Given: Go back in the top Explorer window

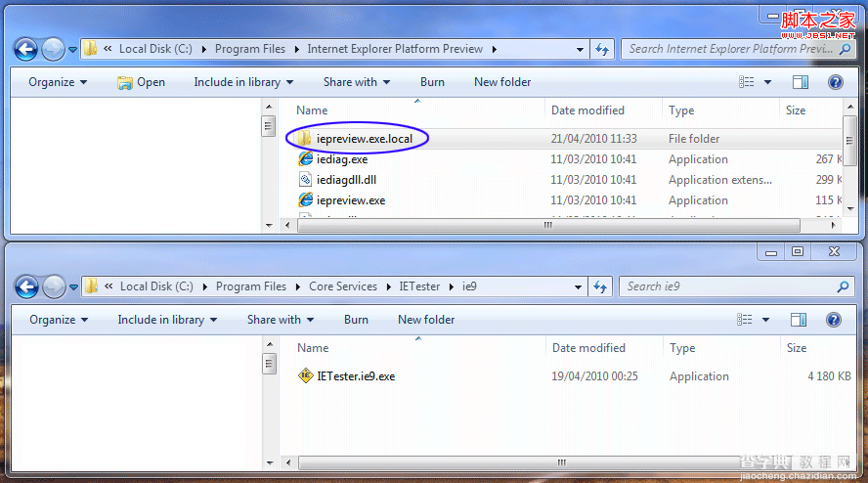Looking at the screenshot, I should click(x=26, y=49).
